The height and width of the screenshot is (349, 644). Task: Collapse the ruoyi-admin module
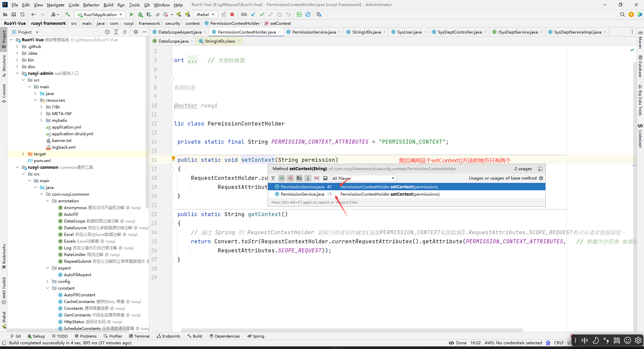coord(17,73)
